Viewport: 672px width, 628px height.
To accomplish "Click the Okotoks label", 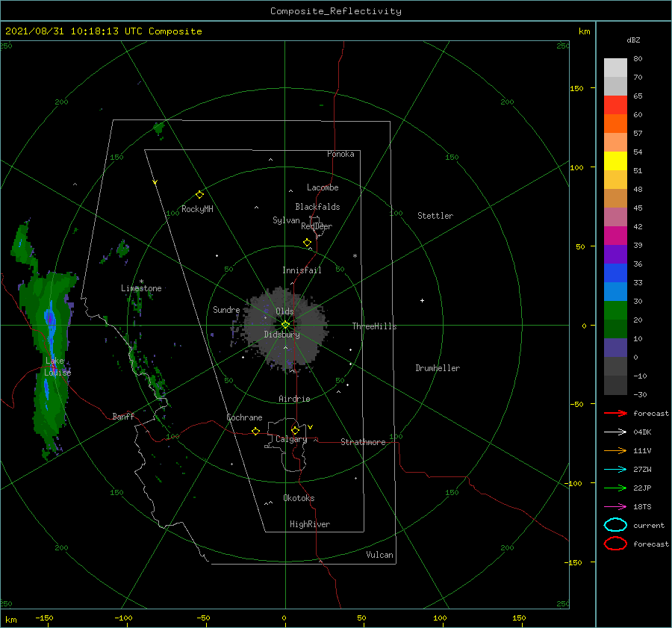I will [299, 498].
